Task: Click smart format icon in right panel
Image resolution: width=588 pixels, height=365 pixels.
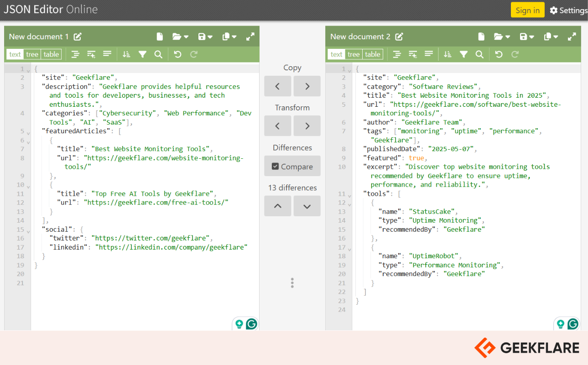Action: pos(412,54)
